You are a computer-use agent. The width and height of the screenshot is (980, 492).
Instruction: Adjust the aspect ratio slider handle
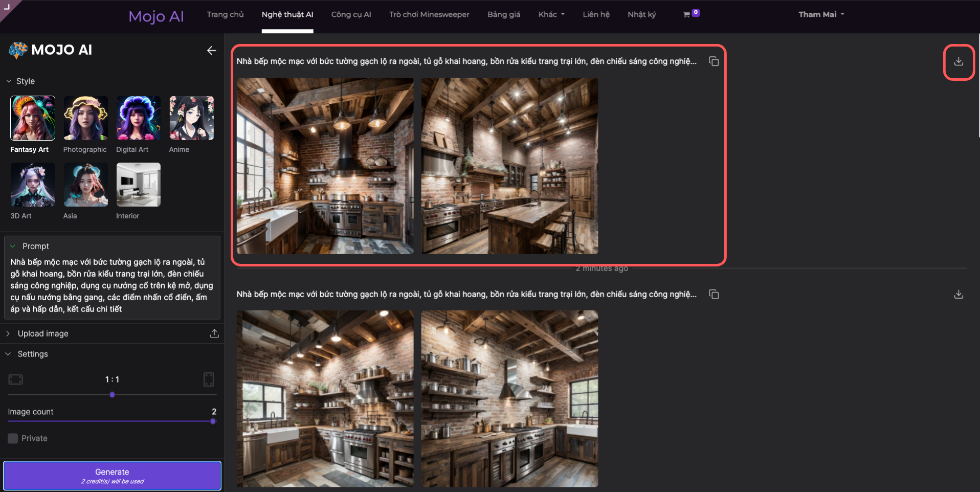pyautogui.click(x=112, y=395)
